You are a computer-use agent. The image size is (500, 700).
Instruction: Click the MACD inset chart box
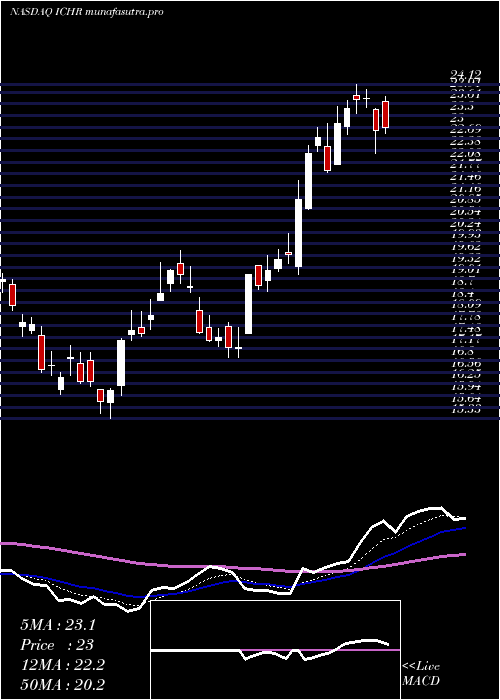point(275,650)
